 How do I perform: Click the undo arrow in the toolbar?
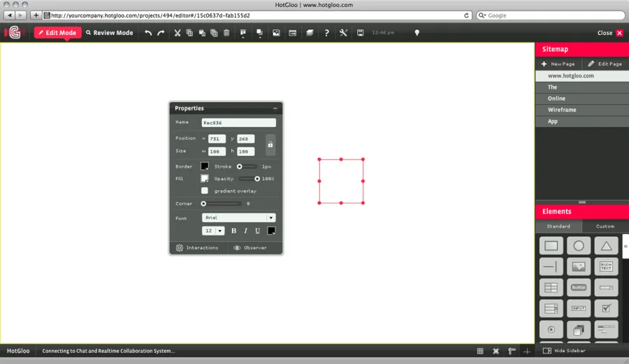click(148, 33)
